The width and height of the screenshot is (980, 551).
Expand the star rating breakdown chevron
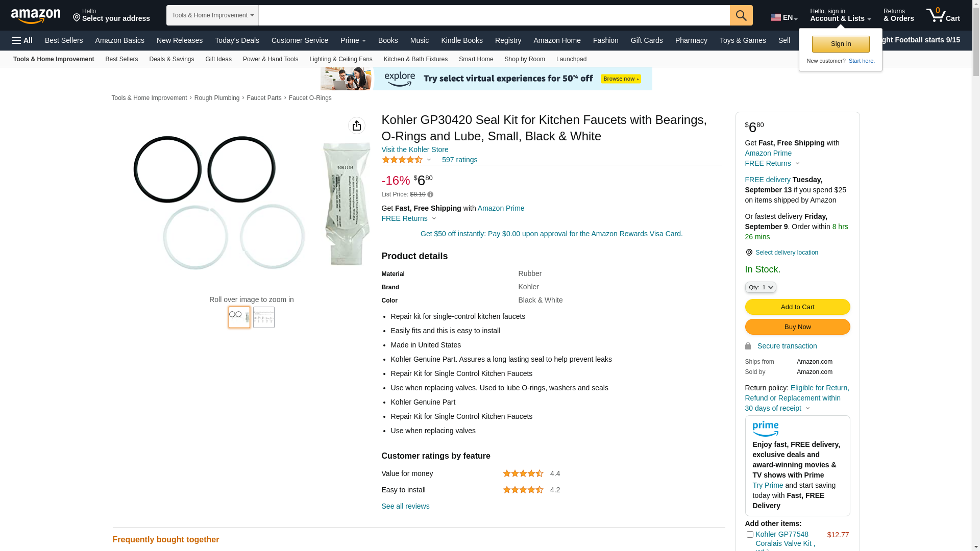click(429, 160)
